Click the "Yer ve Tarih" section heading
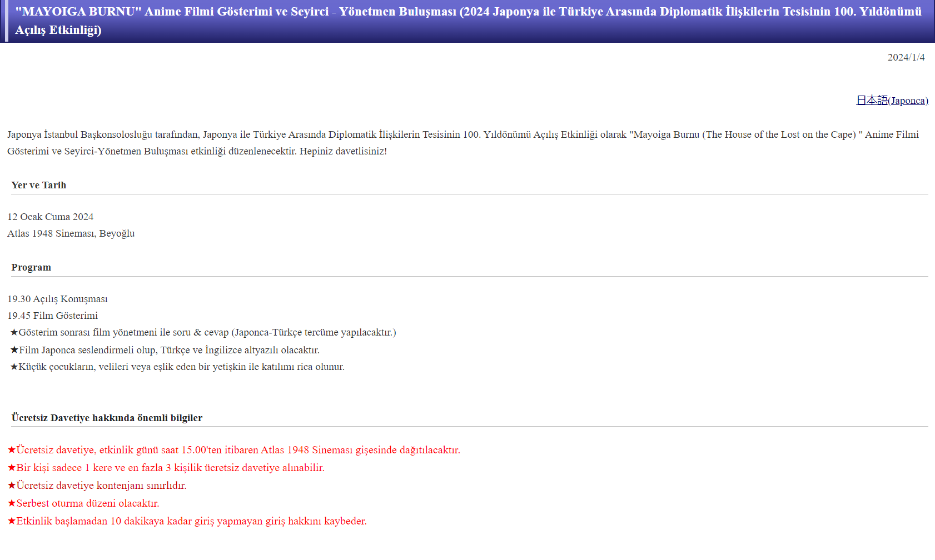Viewport: 935px width, 560px height. pos(38,185)
